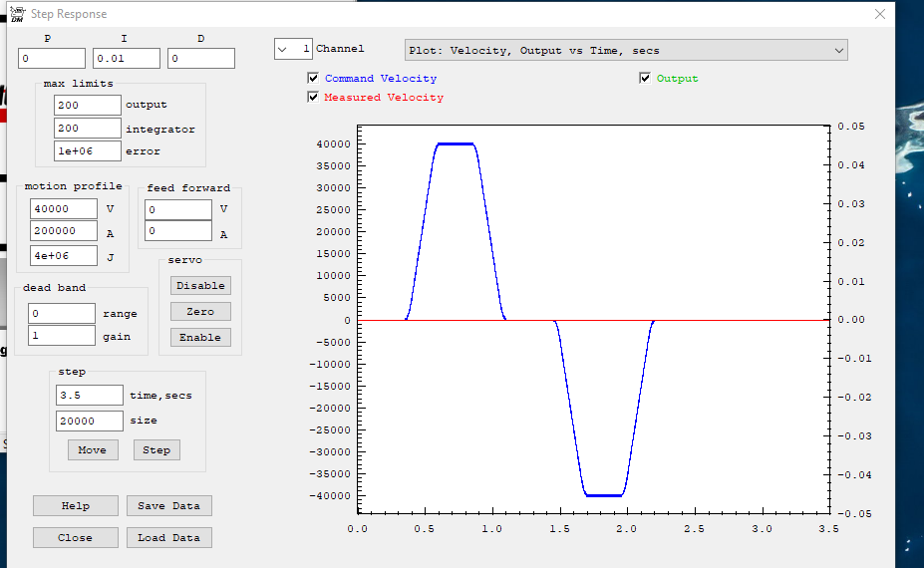Click the Step button
This screenshot has width=924, height=568.
[x=156, y=449]
